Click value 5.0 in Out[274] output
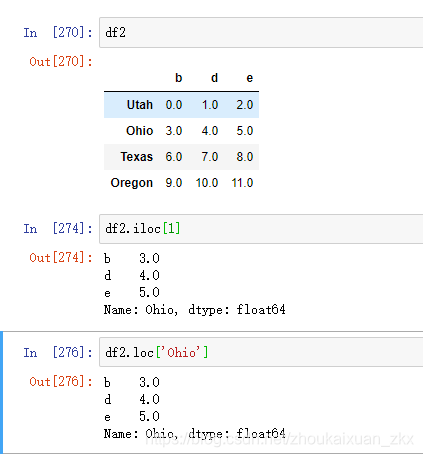423x457 pixels. click(149, 292)
